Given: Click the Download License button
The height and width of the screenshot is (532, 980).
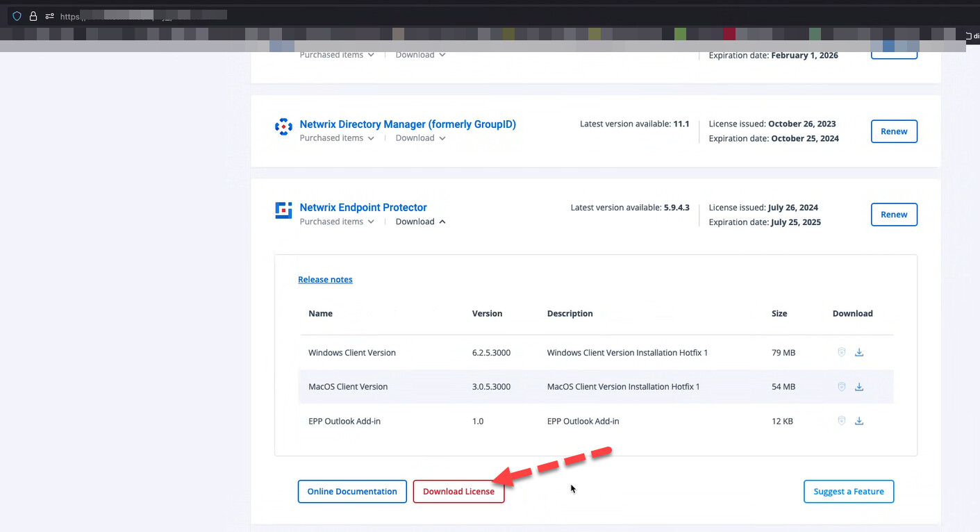Looking at the screenshot, I should click(x=458, y=492).
